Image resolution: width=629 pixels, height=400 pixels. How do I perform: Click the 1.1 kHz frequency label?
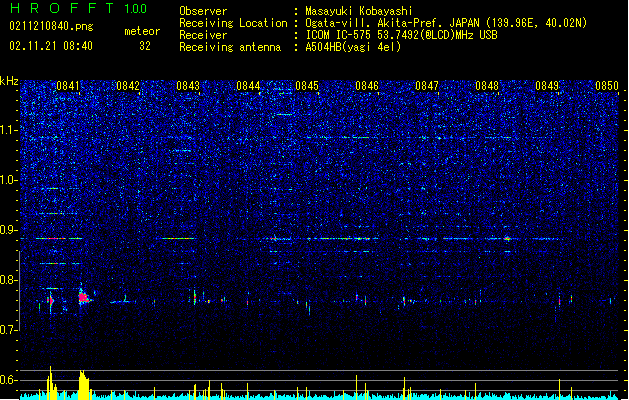click(8, 130)
